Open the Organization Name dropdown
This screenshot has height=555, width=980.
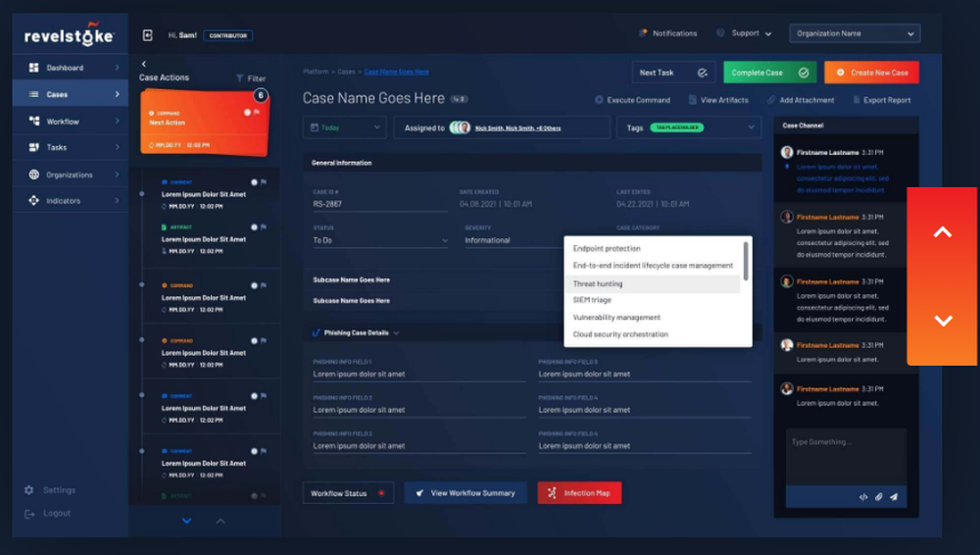coord(855,33)
